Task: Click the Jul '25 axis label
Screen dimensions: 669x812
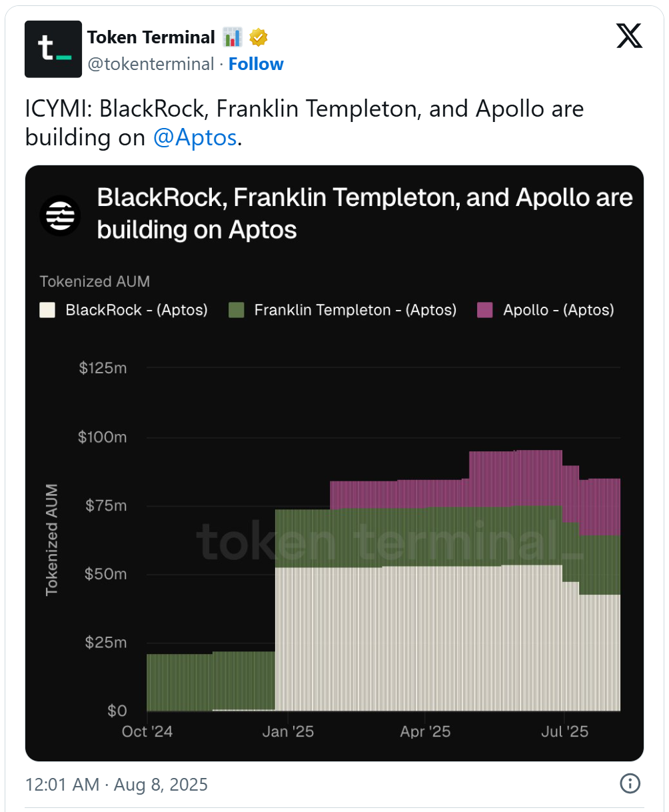Action: [x=564, y=731]
